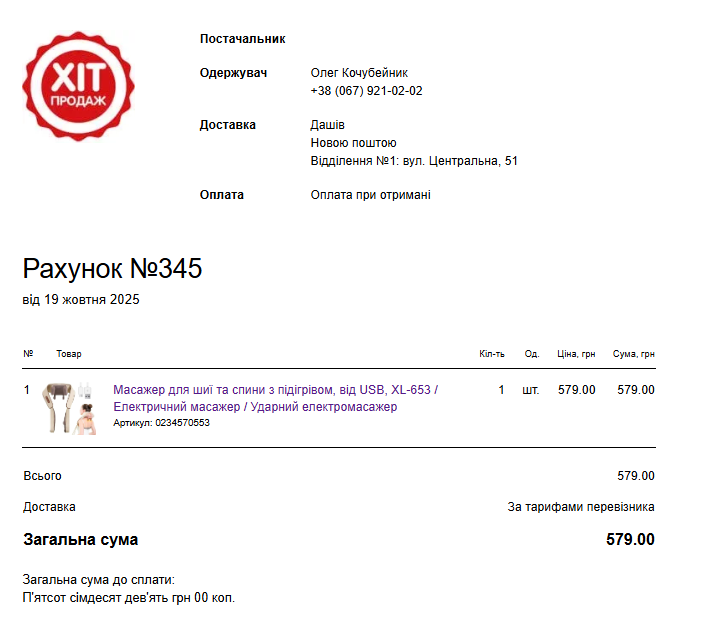This screenshot has height=617, width=716.
Task: Click the Оплата при отримані payment text
Action: click(370, 195)
